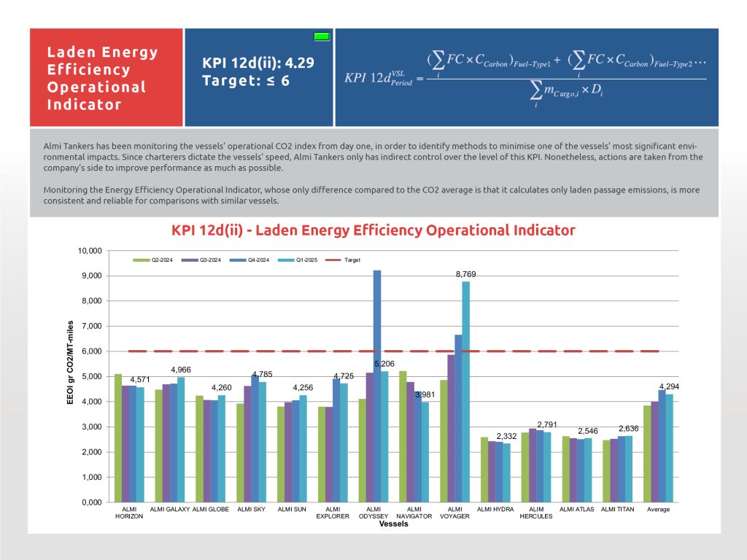Click the 2,636 data label for TITAN
The height and width of the screenshot is (560, 747).
click(628, 429)
